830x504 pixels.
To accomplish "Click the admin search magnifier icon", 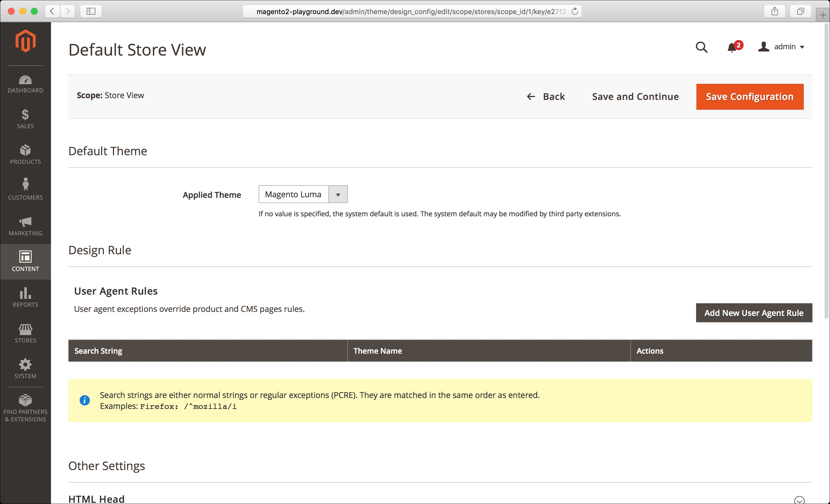I will [x=701, y=47].
